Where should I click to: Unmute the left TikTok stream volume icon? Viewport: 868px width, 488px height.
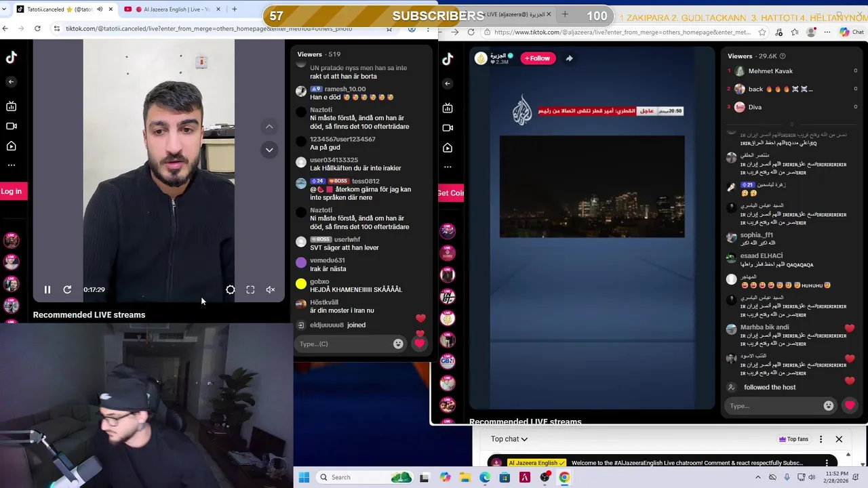coord(271,289)
